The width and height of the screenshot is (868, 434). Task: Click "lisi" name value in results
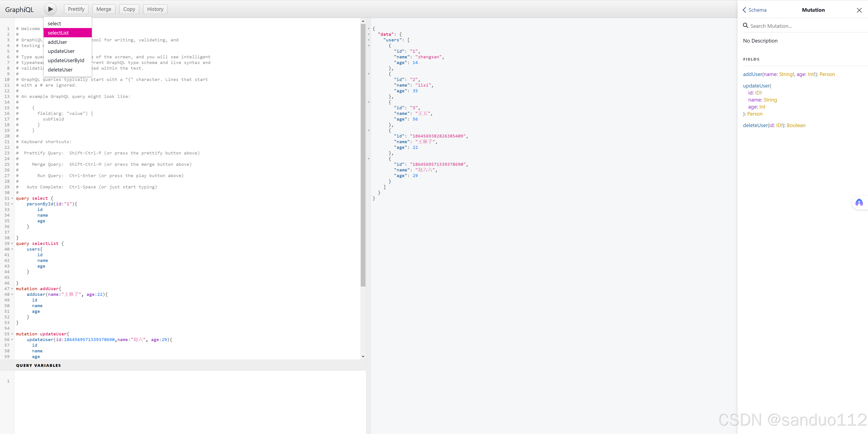coord(423,85)
